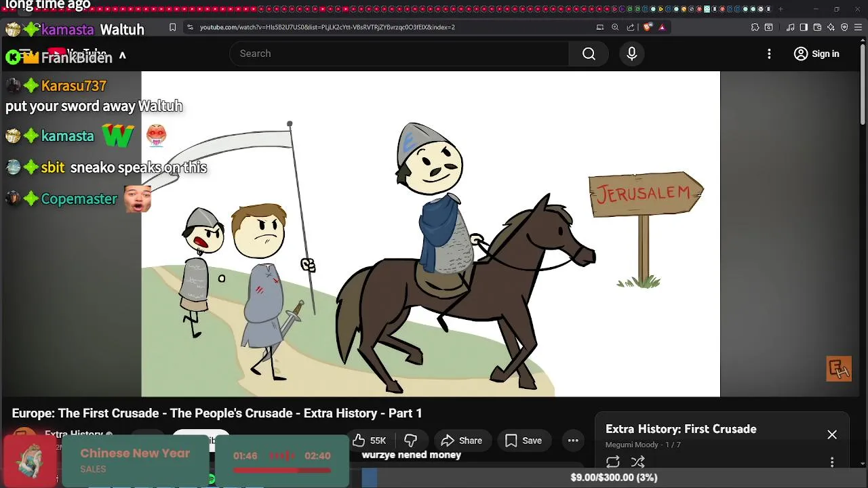This screenshot has height=488, width=868.
Task: Click wurzye nened money alert text
Action: (x=412, y=455)
